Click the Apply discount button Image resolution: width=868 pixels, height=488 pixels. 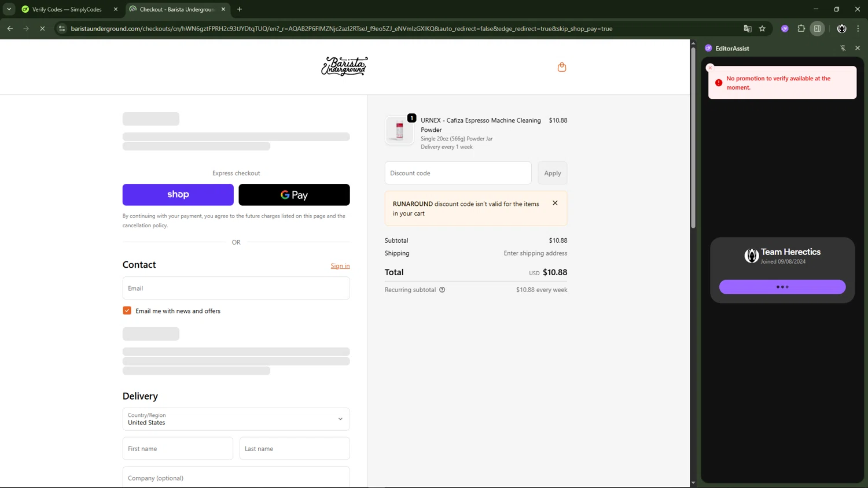553,173
